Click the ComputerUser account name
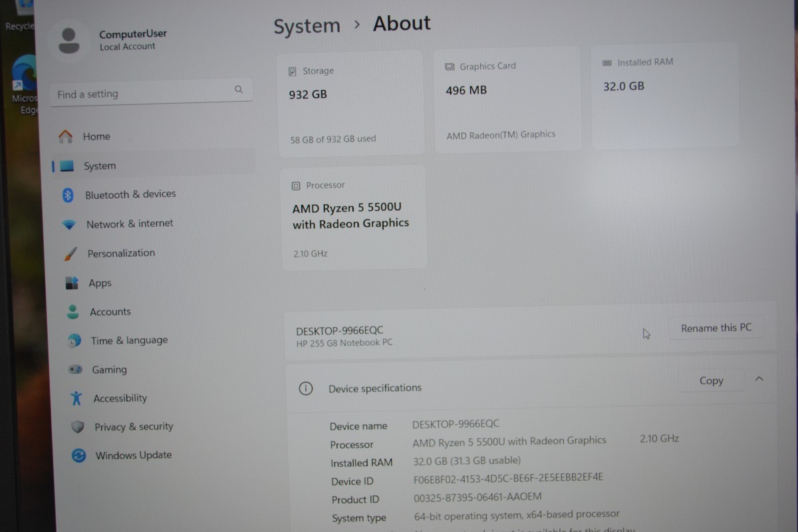Image resolution: width=798 pixels, height=532 pixels. tap(133, 34)
